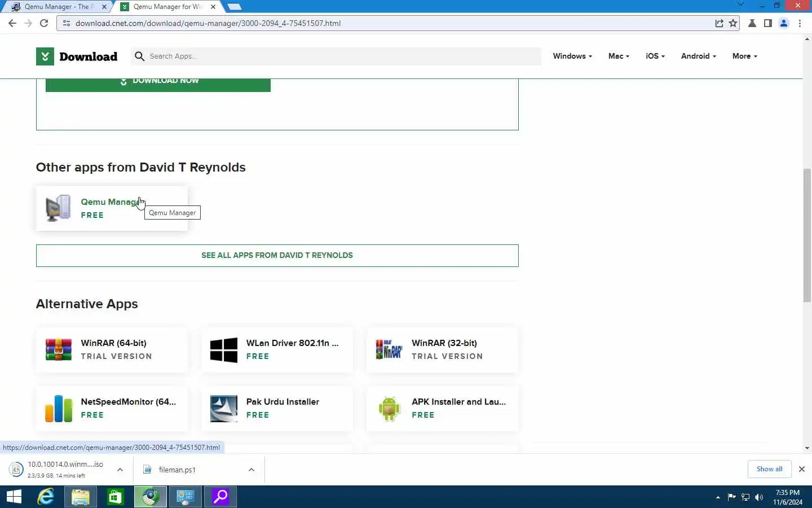This screenshot has width=812, height=508.
Task: Click the APK Installer android icon
Action: click(x=389, y=409)
